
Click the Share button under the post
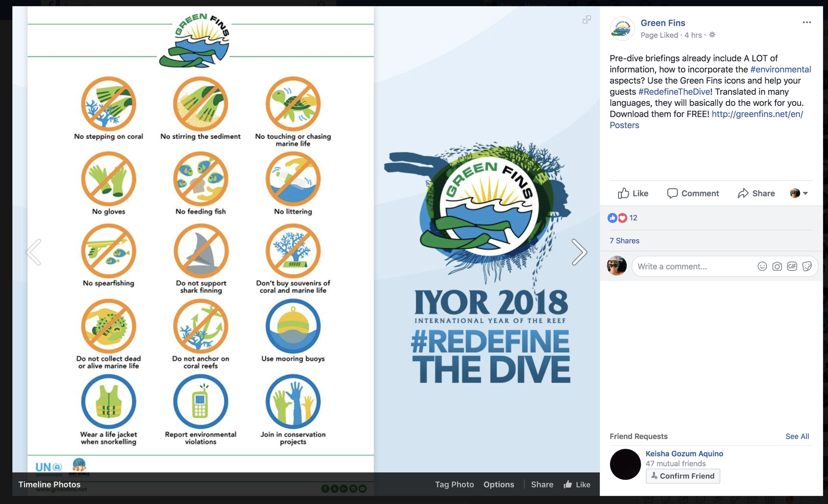[x=756, y=193]
